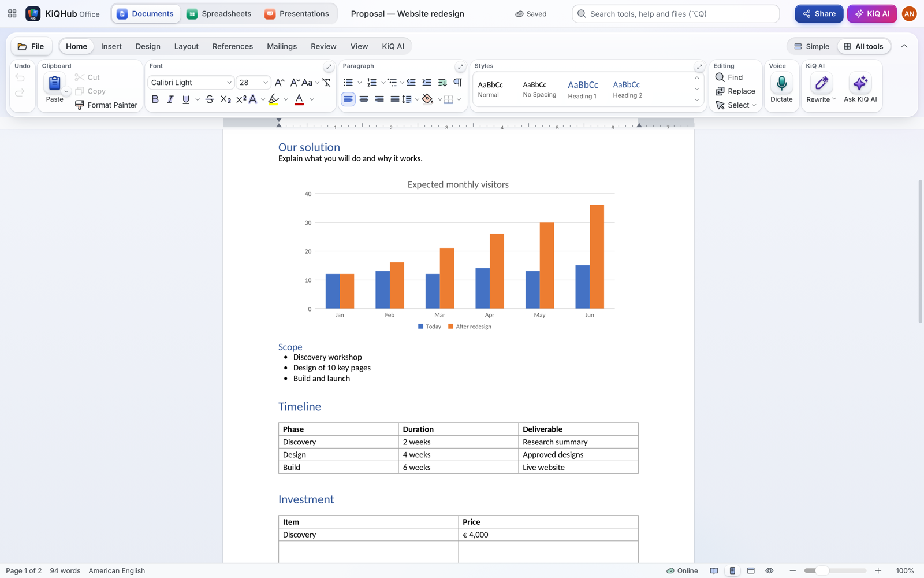This screenshot has width=924, height=578.
Task: Open the font name dropdown
Action: [229, 83]
